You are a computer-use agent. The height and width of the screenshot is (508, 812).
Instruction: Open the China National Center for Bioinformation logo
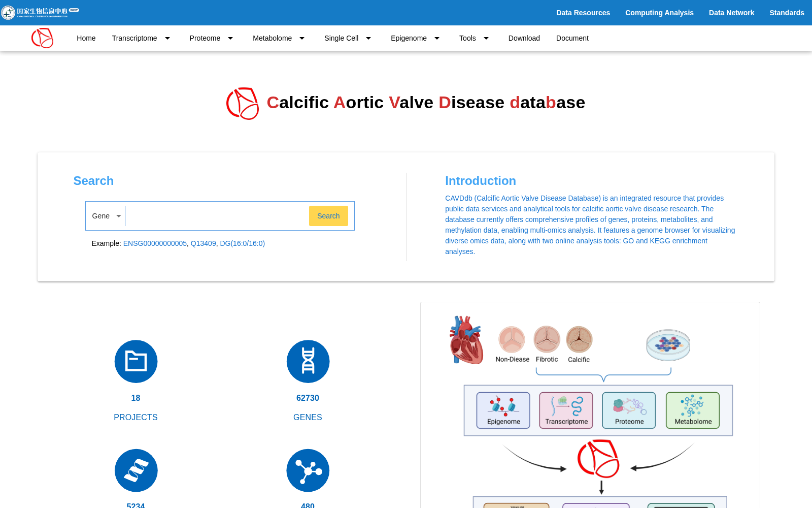(x=40, y=12)
